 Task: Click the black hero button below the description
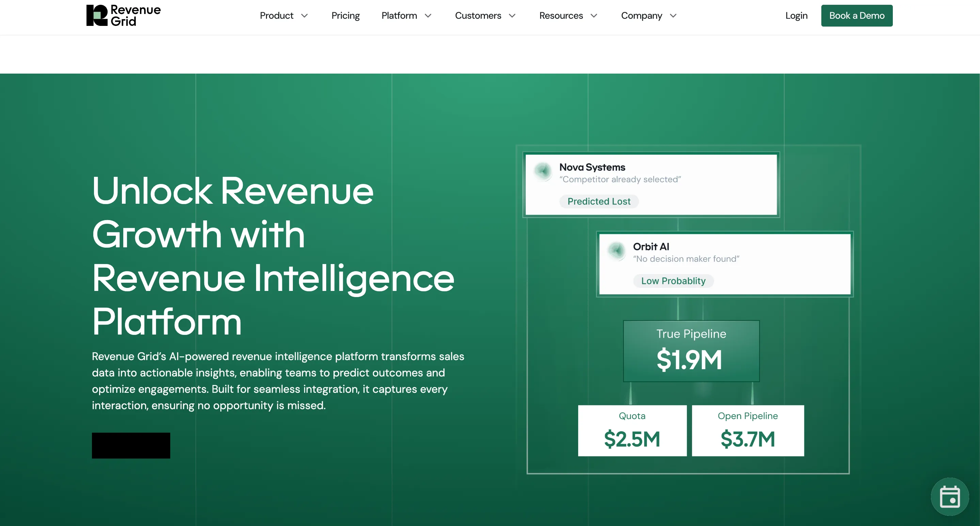click(x=131, y=445)
